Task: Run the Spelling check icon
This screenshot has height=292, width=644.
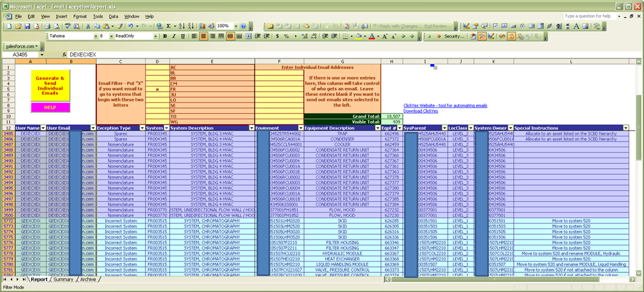Action: tap(67, 26)
